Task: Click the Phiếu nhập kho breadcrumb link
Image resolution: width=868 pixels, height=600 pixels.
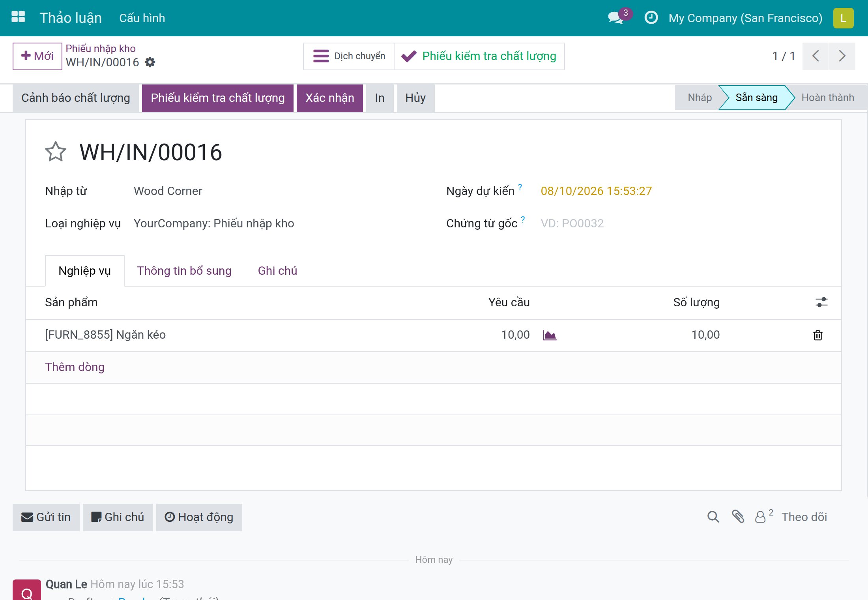Action: click(101, 49)
